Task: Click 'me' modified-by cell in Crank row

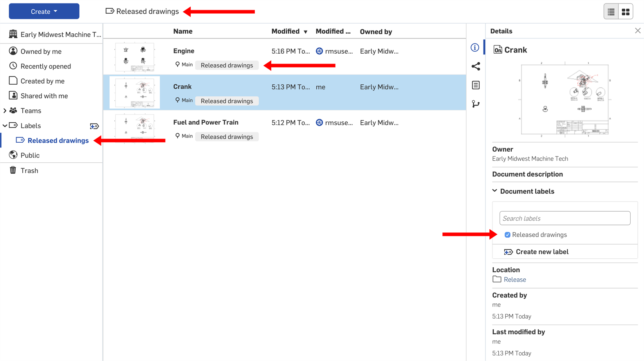Action: point(321,87)
